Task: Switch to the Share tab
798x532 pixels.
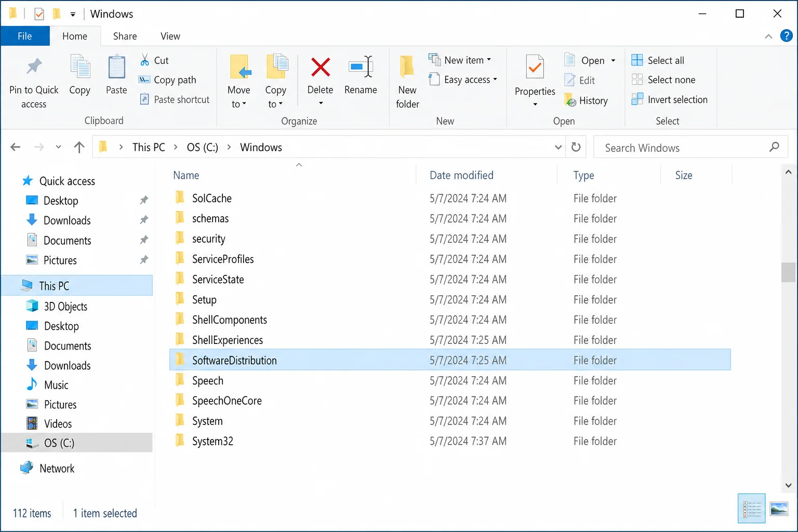Action: pyautogui.click(x=125, y=36)
